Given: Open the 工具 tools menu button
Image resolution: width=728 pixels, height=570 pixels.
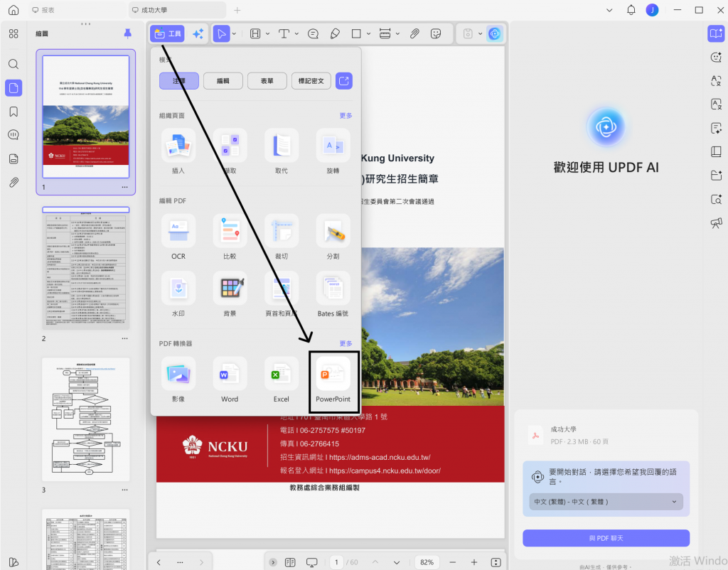Looking at the screenshot, I should [x=167, y=34].
